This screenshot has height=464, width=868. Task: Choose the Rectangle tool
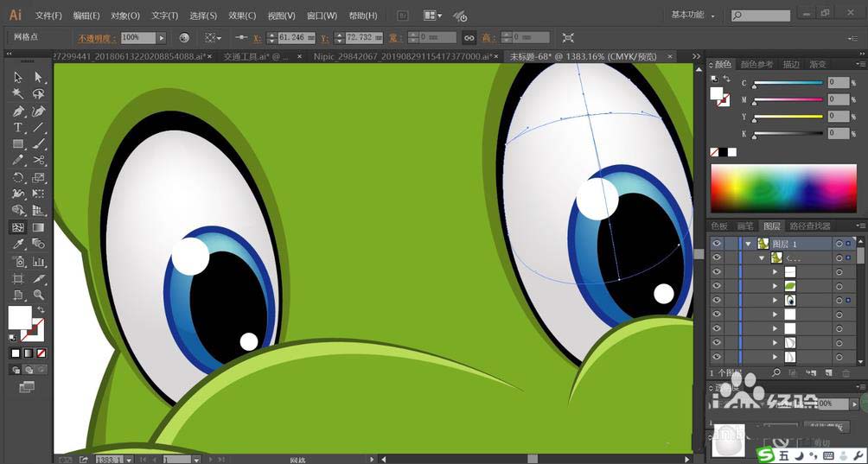17,143
